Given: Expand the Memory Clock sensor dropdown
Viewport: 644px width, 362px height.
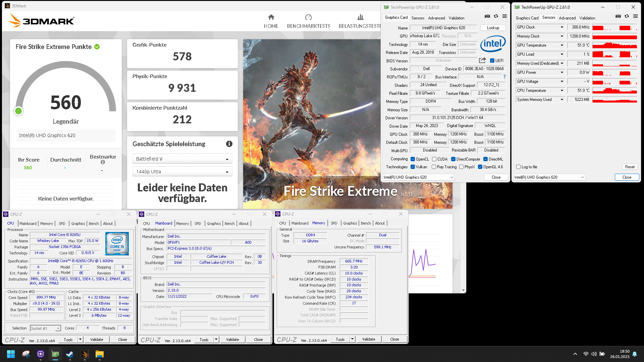Looking at the screenshot, I should point(562,36).
